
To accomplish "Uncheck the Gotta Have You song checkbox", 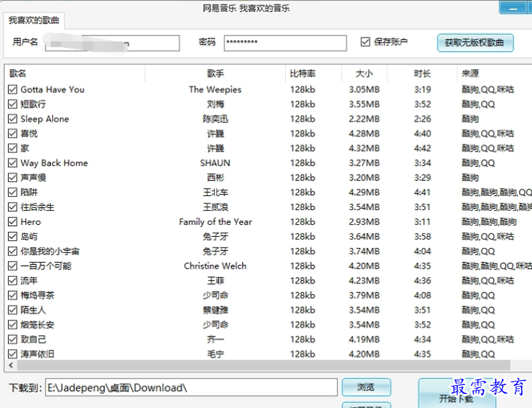I will pyautogui.click(x=13, y=90).
